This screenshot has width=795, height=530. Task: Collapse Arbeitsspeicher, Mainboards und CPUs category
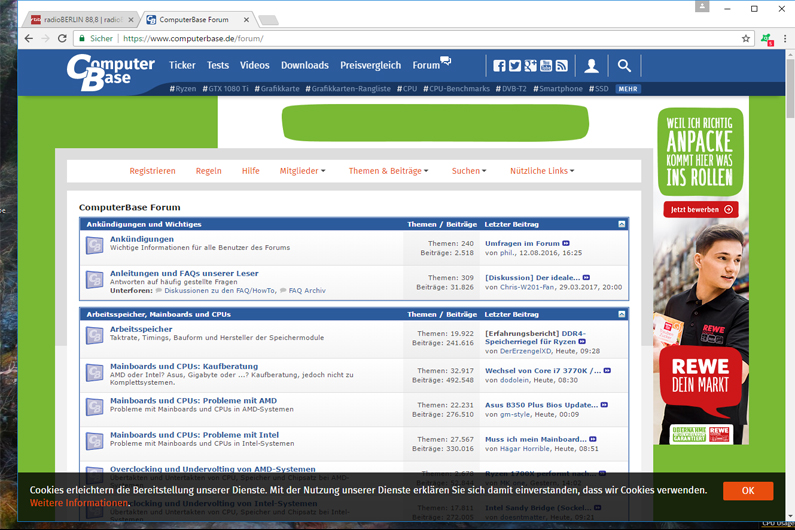pos(622,314)
